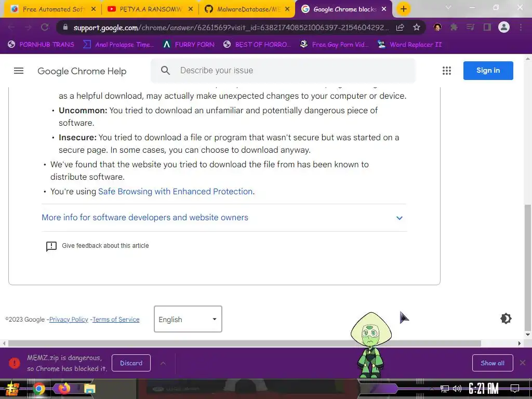This screenshot has width=532, height=399.
Task: Toggle dark mode brightness icon
Action: click(506, 318)
